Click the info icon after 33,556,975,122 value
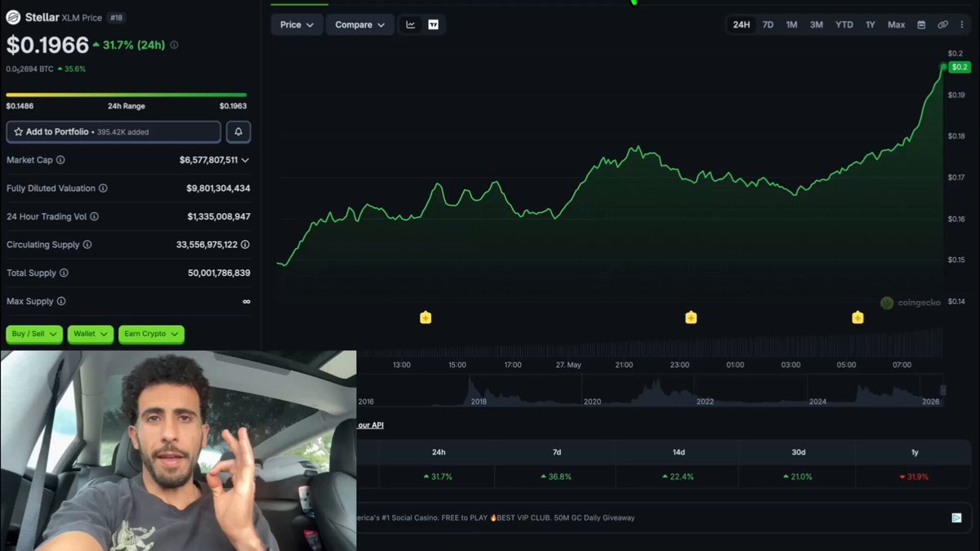 (245, 245)
